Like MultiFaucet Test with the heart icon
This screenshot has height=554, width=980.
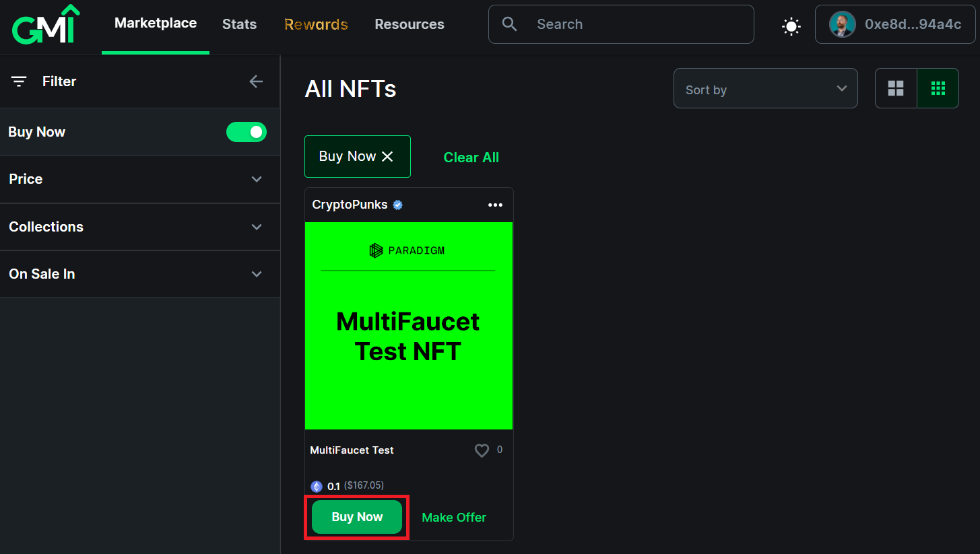482,450
